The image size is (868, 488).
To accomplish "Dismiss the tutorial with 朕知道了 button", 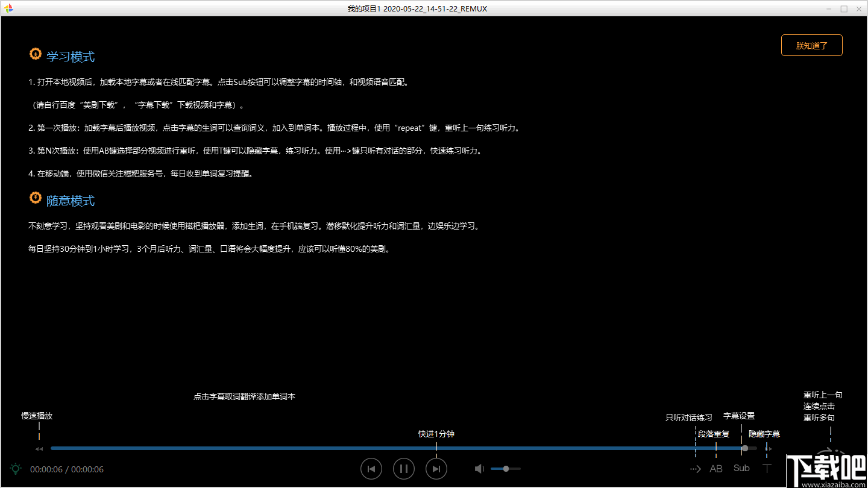I will click(x=811, y=45).
